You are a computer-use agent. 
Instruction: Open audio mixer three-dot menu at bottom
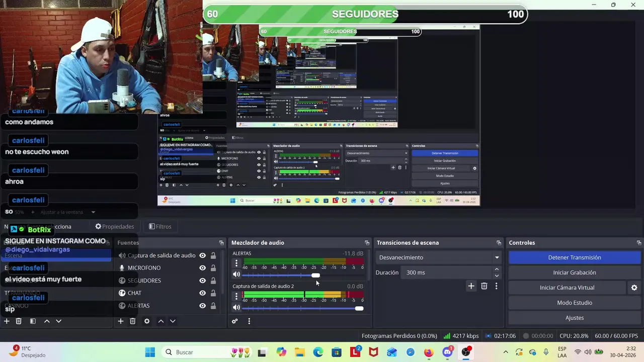(x=249, y=321)
